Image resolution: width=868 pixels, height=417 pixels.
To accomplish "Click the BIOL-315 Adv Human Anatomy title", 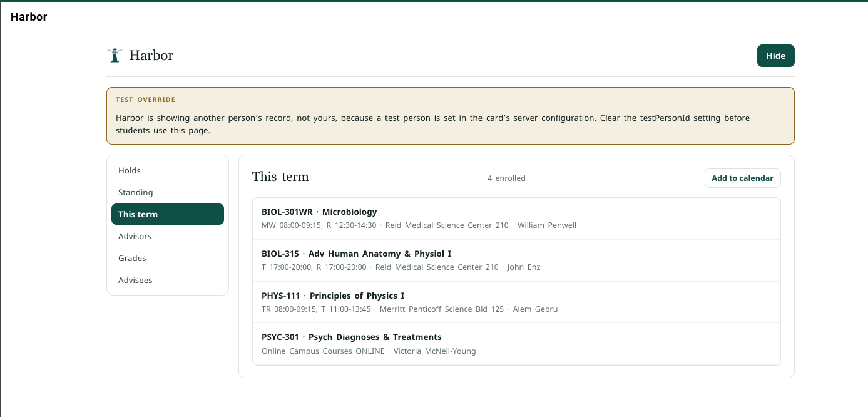I will pos(356,254).
